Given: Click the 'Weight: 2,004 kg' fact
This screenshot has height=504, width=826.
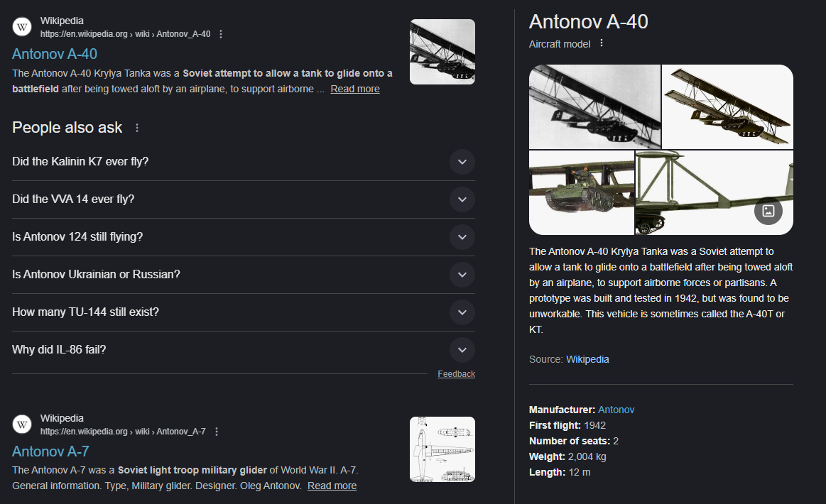Looking at the screenshot, I should [x=567, y=456].
